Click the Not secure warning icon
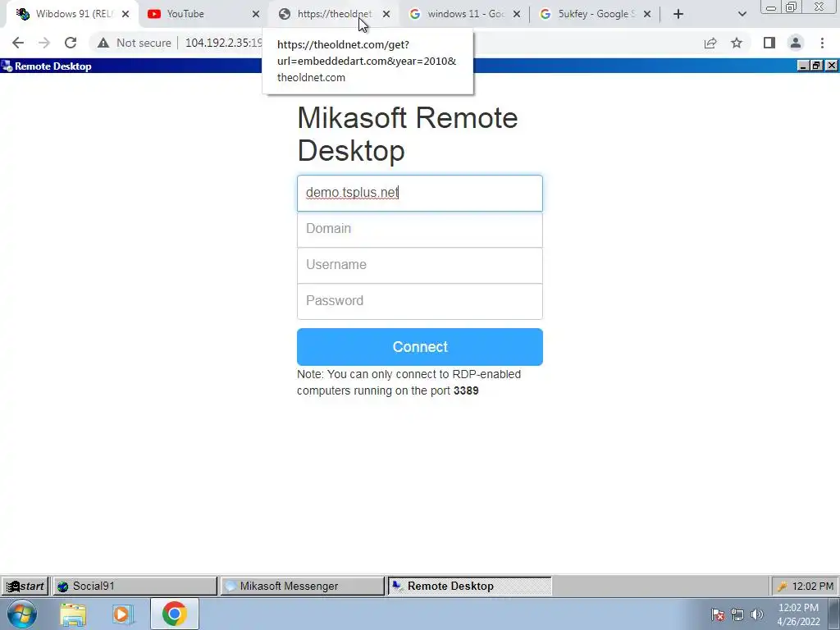This screenshot has height=630, width=840. (103, 43)
